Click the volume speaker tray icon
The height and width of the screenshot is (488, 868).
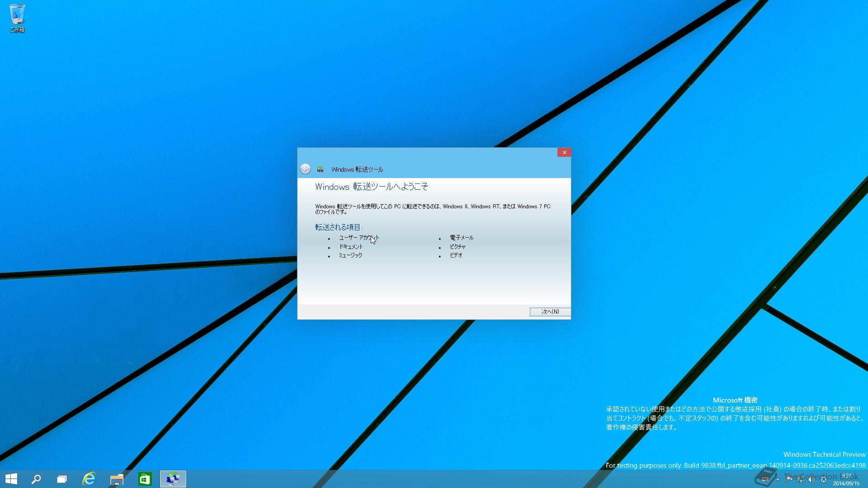(x=811, y=479)
